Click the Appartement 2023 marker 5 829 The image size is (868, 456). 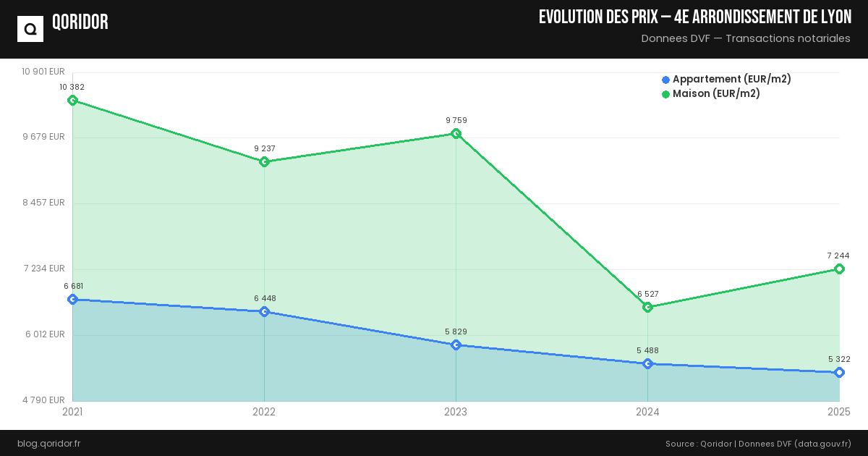coord(456,345)
